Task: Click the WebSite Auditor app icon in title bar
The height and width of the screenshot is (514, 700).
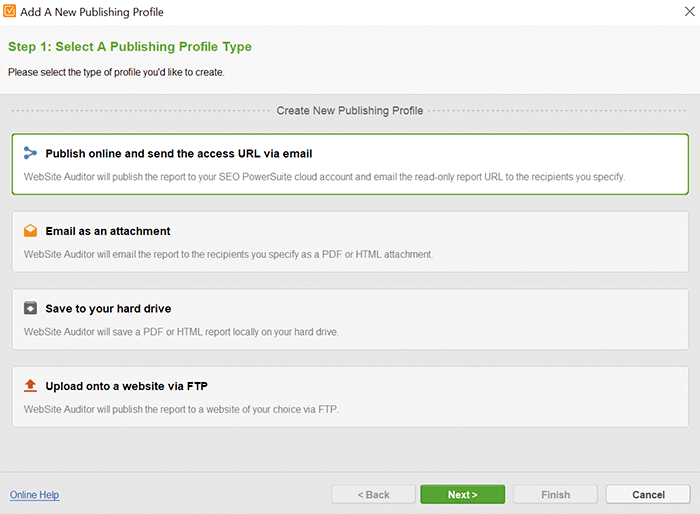Action: [x=9, y=11]
